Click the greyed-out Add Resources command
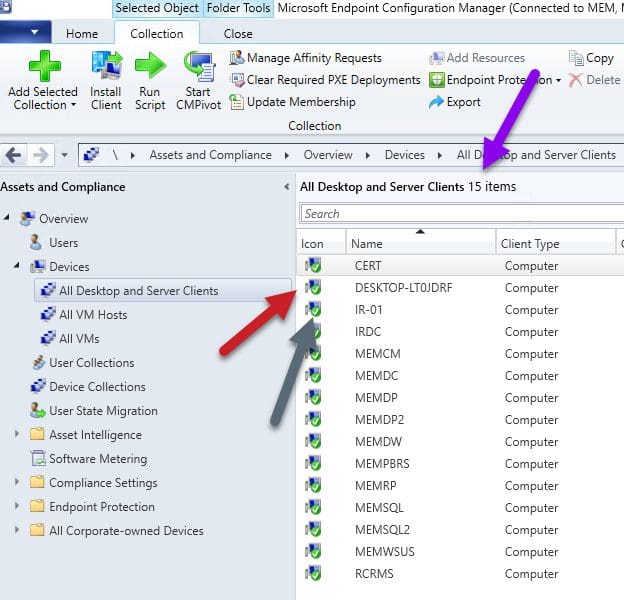Screen dimensions: 624x600 pos(477,58)
